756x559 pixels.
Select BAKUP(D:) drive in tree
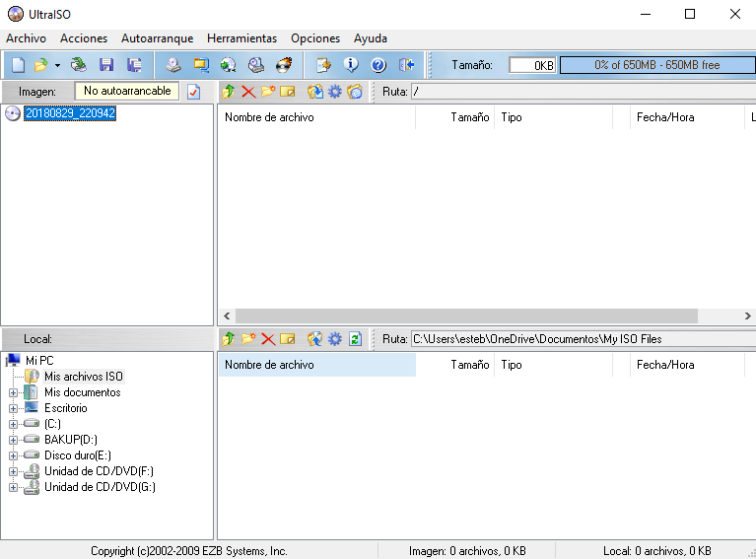tap(71, 440)
